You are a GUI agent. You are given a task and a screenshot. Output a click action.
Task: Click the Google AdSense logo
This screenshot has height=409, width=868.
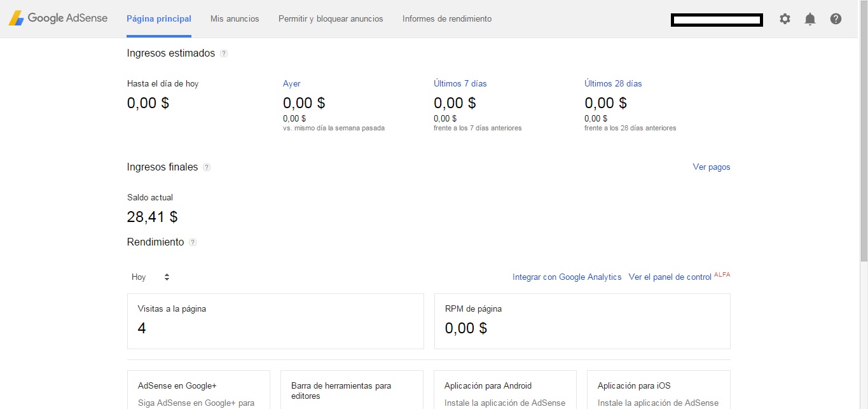tap(58, 18)
